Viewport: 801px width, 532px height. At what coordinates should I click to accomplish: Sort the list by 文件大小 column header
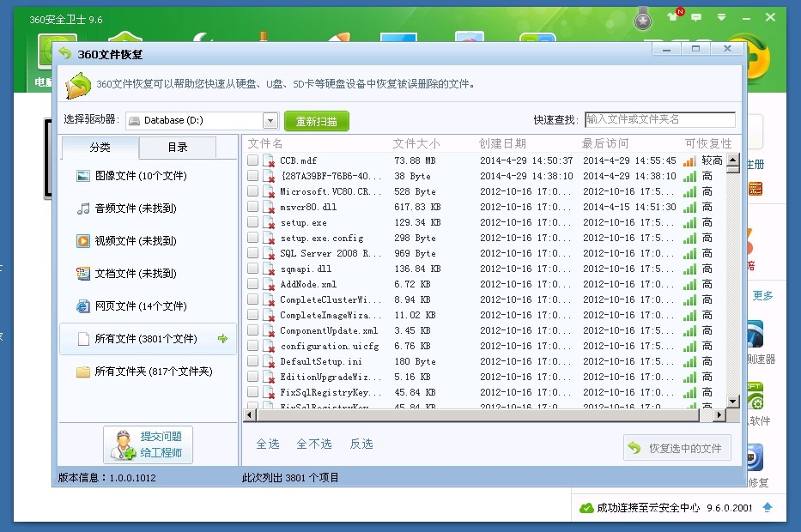[x=416, y=143]
